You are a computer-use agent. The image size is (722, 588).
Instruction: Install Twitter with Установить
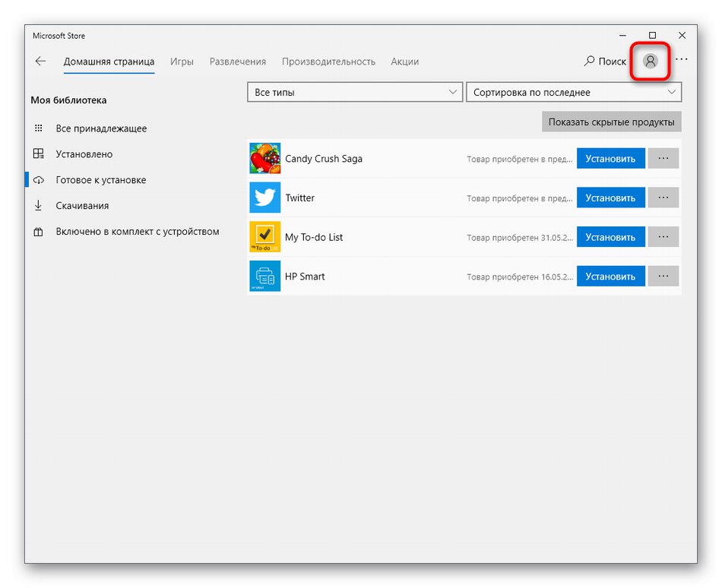pyautogui.click(x=610, y=198)
